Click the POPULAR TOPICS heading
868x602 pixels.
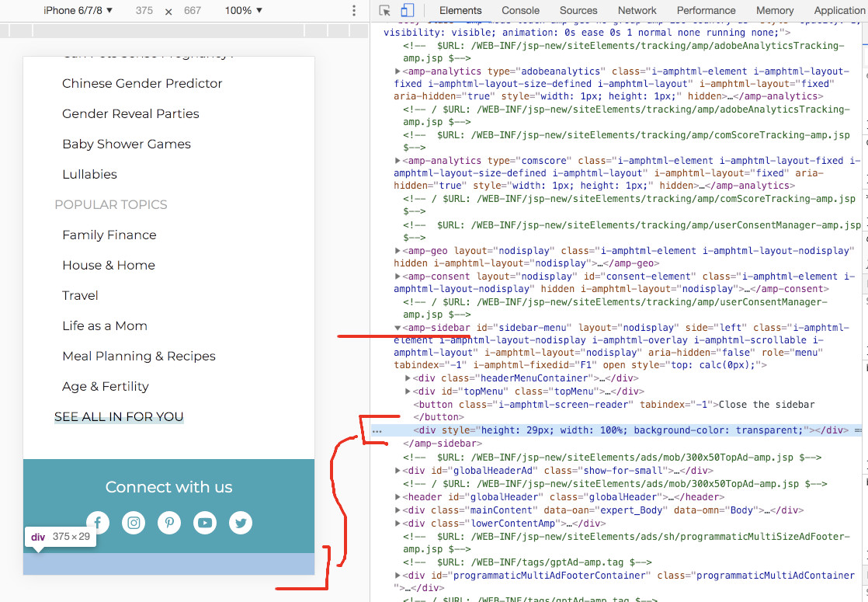coord(111,205)
